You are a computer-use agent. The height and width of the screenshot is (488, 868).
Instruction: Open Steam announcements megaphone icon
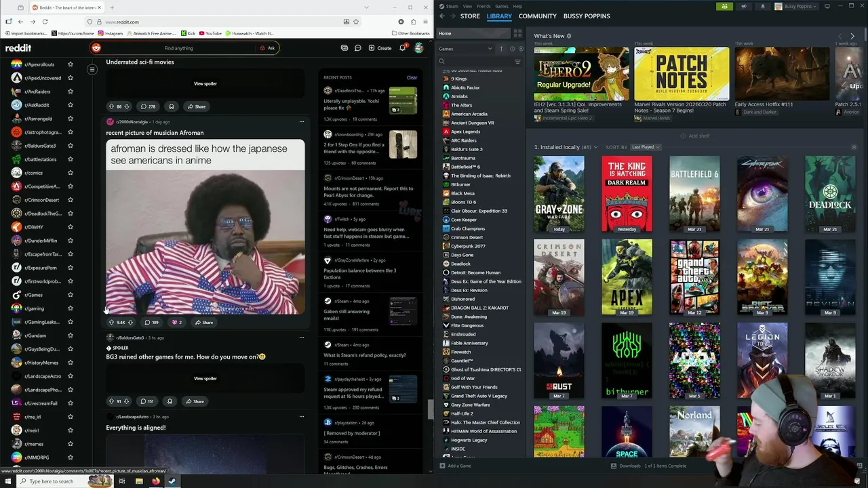tap(744, 6)
